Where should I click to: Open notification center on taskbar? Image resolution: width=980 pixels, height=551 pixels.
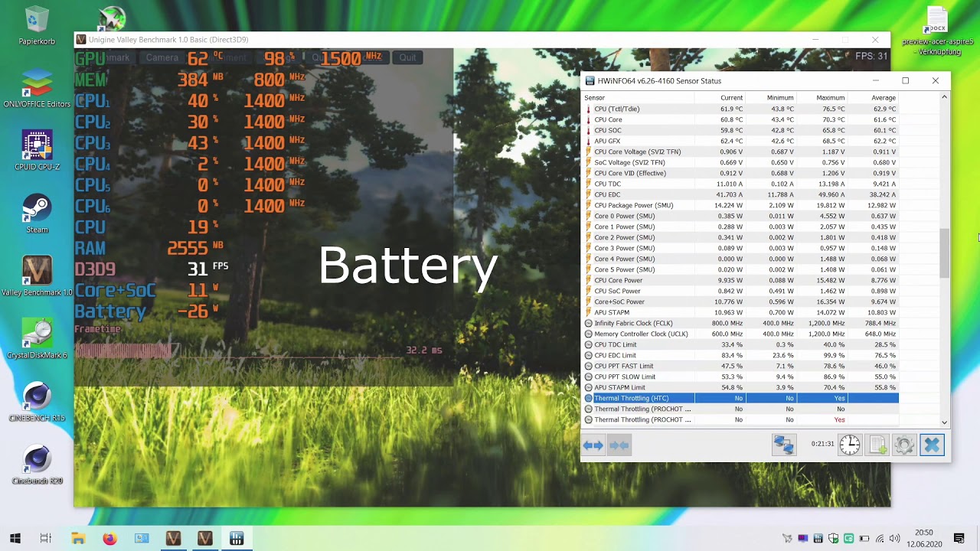click(959, 539)
